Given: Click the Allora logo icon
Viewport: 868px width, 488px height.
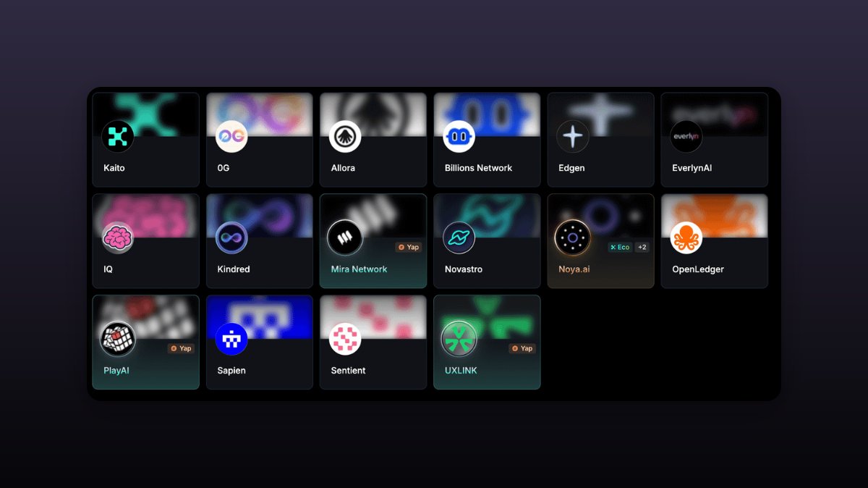Looking at the screenshot, I should (345, 136).
